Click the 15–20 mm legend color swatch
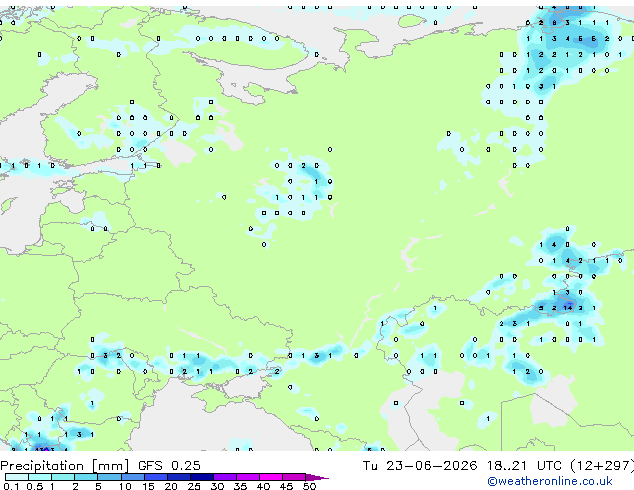The width and height of the screenshot is (634, 490). pyautogui.click(x=156, y=477)
